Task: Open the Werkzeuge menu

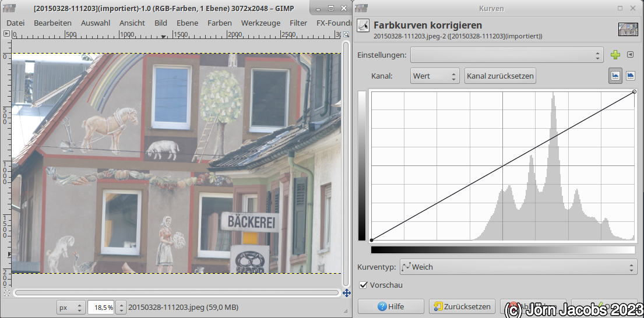Action: click(x=261, y=23)
